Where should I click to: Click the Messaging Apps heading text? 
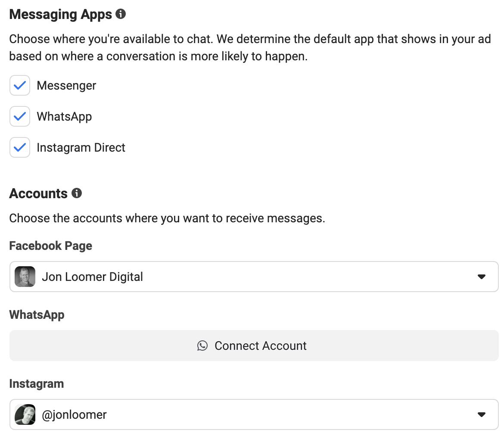pyautogui.click(x=60, y=15)
